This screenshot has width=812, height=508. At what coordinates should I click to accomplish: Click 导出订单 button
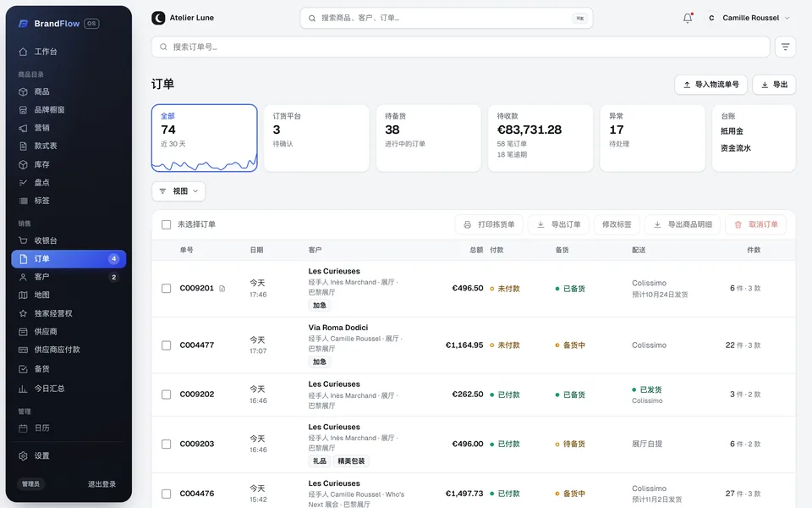point(558,224)
